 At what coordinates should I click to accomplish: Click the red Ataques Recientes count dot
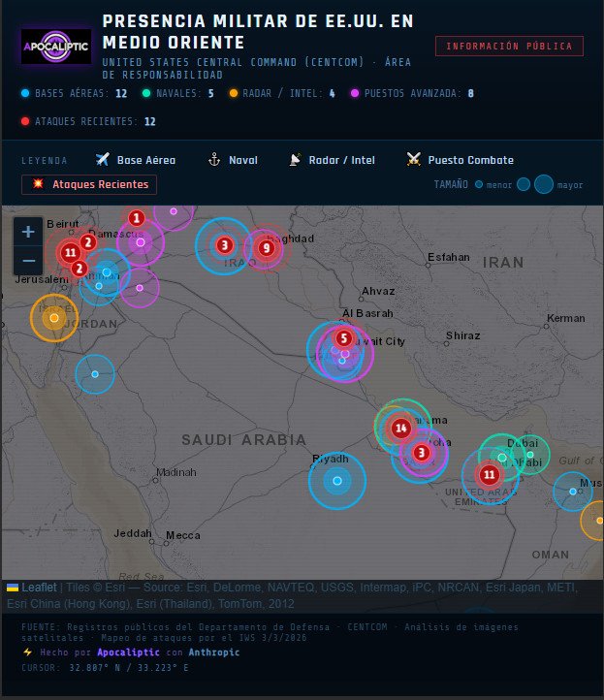25,121
